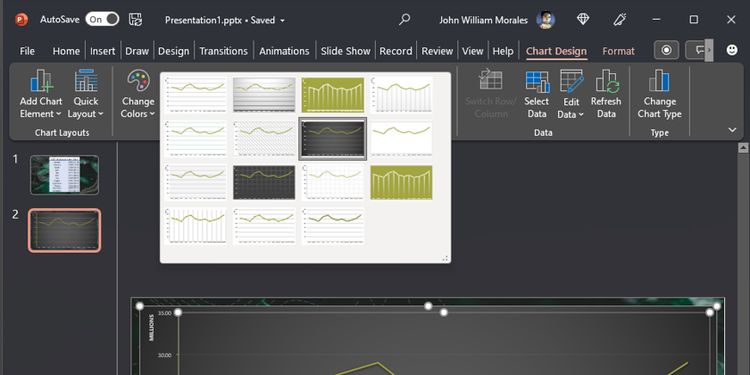Image resolution: width=750 pixels, height=375 pixels.
Task: Switch to the Insert tab
Action: 102,51
